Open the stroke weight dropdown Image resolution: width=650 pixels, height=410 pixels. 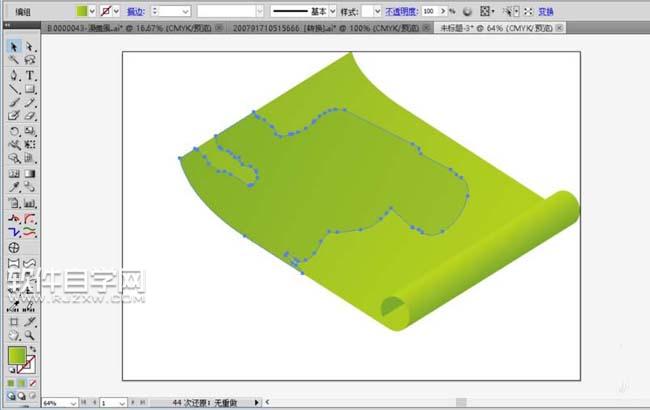186,12
